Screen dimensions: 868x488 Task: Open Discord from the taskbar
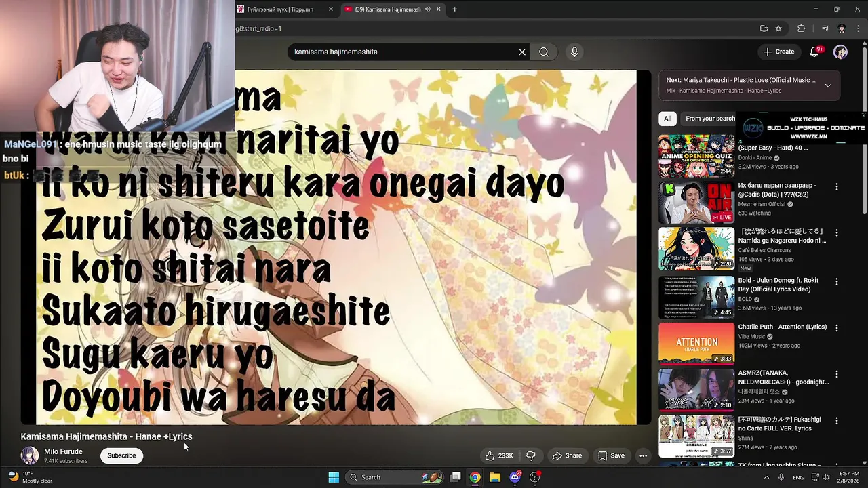tap(515, 477)
